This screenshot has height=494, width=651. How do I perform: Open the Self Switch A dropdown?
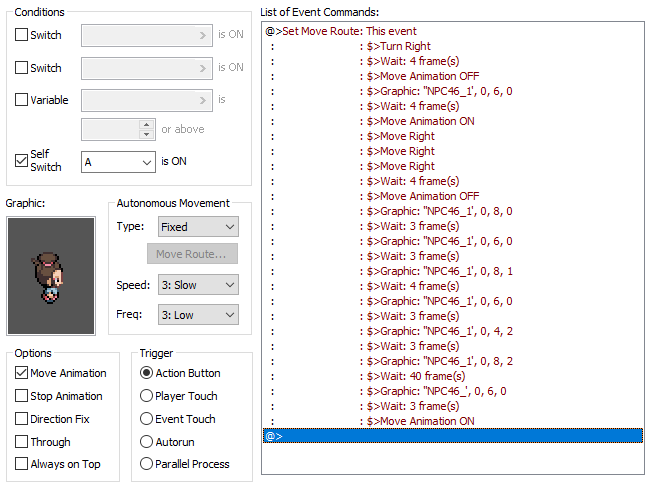118,161
